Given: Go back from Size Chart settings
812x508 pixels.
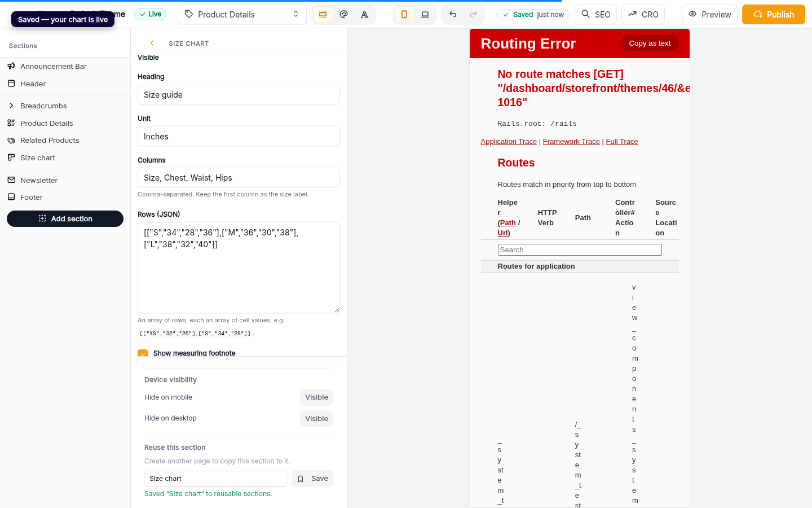Looking at the screenshot, I should pyautogui.click(x=152, y=43).
